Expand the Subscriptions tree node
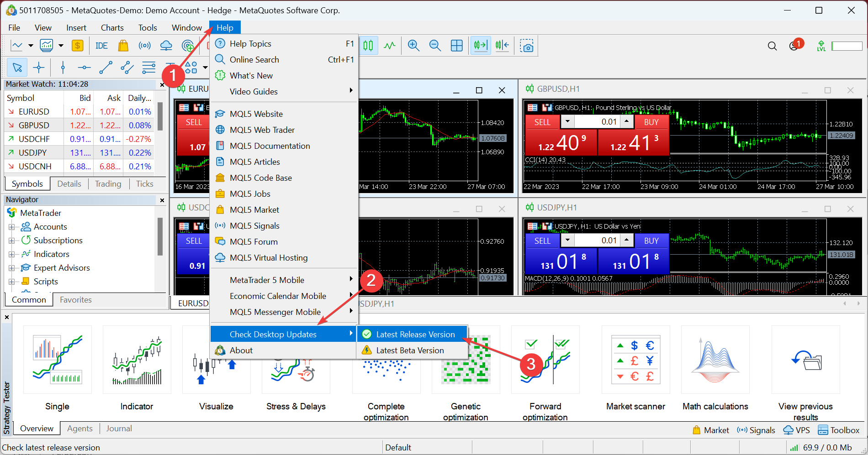Screen dimensions: 868x455 pyautogui.click(x=11, y=241)
